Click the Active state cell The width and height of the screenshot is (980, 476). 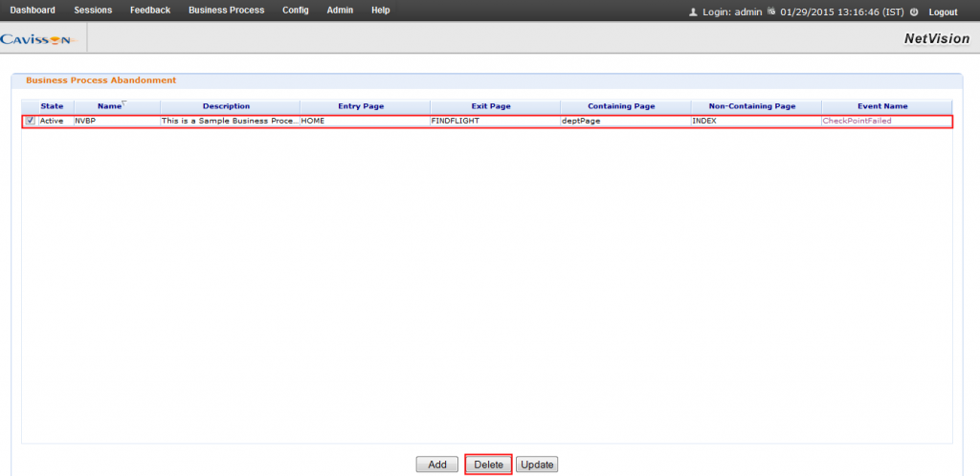pyautogui.click(x=56, y=121)
